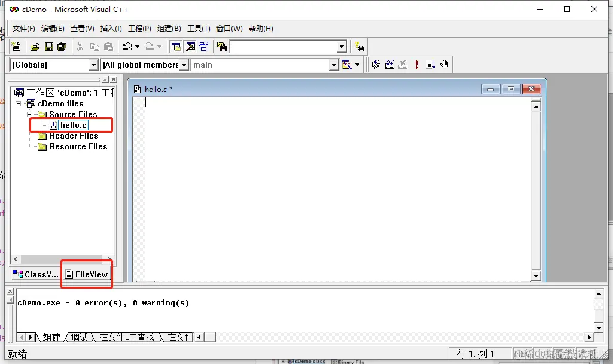This screenshot has height=364, width=613.
Task: Click the Find text input field
Action: (284, 47)
